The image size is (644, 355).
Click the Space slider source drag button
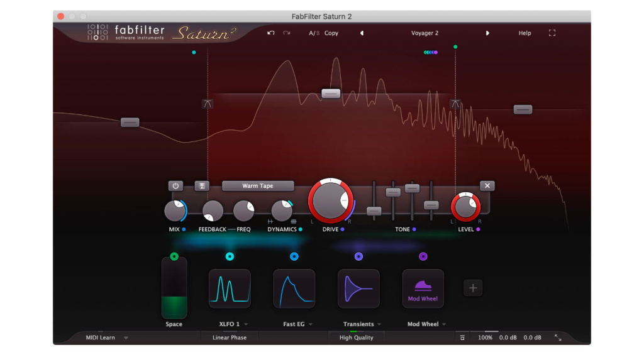(174, 256)
